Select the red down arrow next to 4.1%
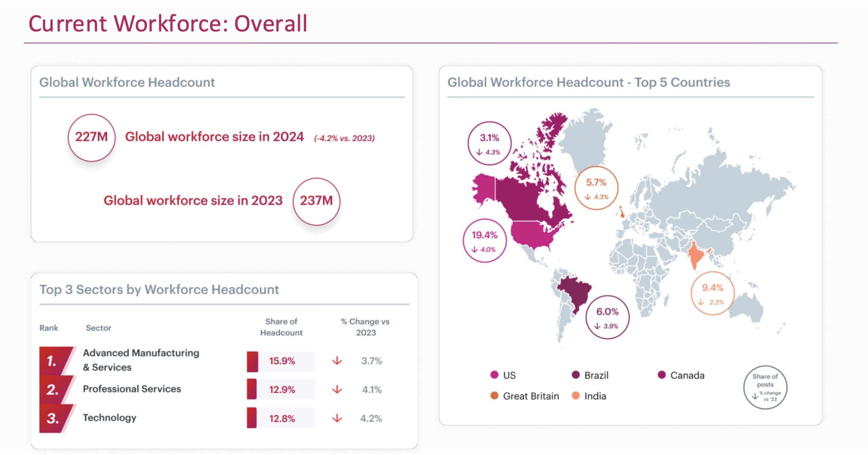Viewport: 868px width, 455px height. (337, 389)
